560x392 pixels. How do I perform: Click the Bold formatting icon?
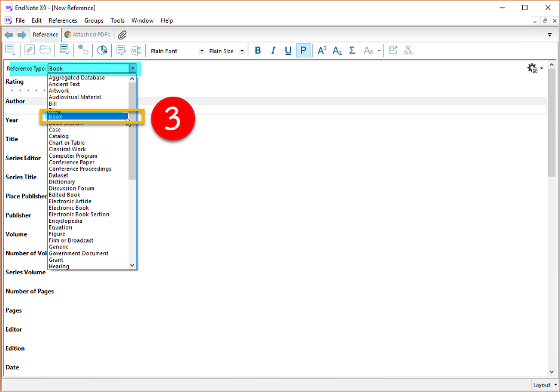tap(258, 51)
